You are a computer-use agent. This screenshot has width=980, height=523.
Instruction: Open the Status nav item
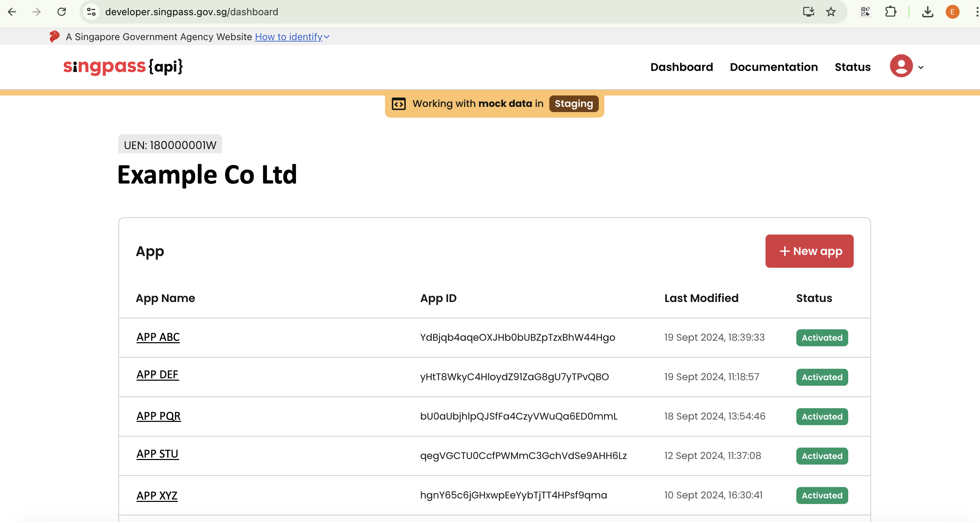[x=852, y=67]
